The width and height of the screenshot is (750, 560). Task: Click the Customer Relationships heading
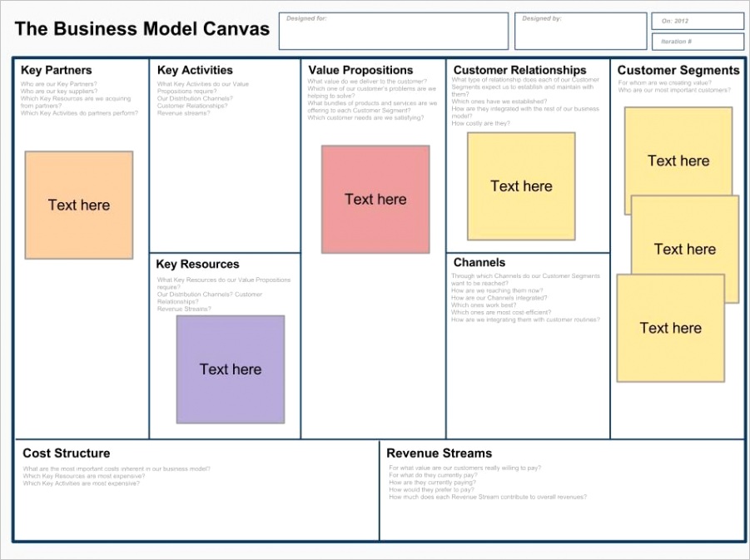[519, 71]
